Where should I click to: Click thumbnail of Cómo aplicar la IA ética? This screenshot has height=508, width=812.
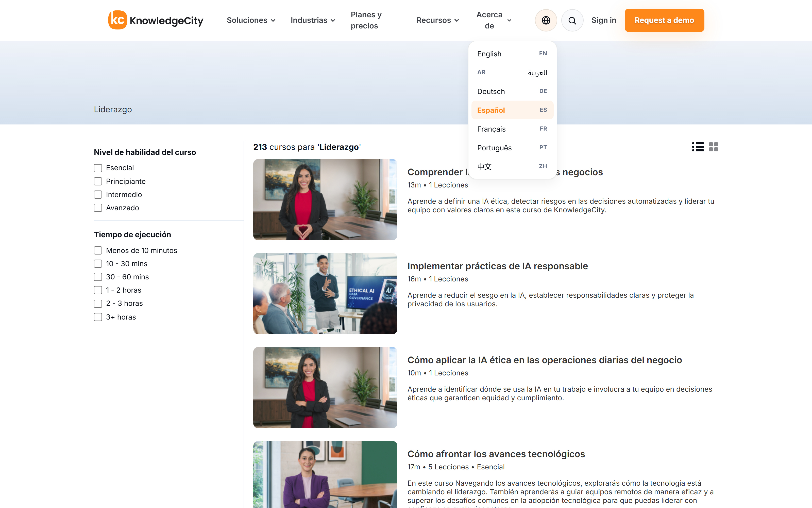(325, 388)
